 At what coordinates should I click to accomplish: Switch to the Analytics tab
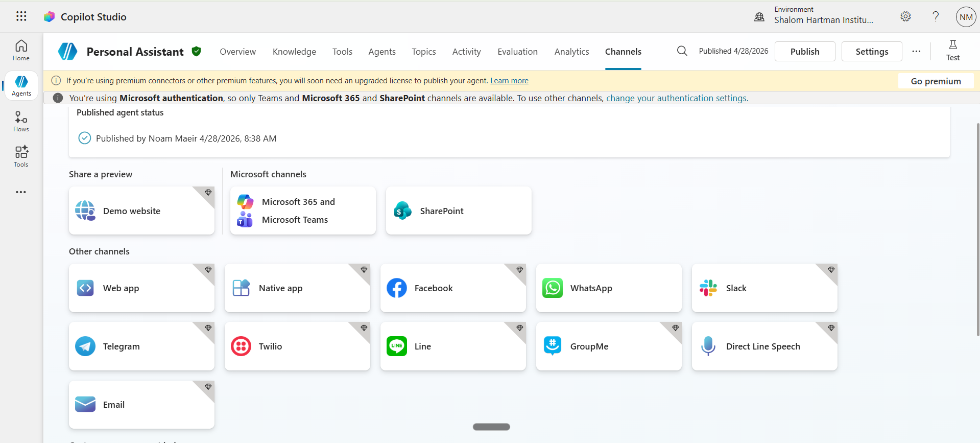(571, 52)
